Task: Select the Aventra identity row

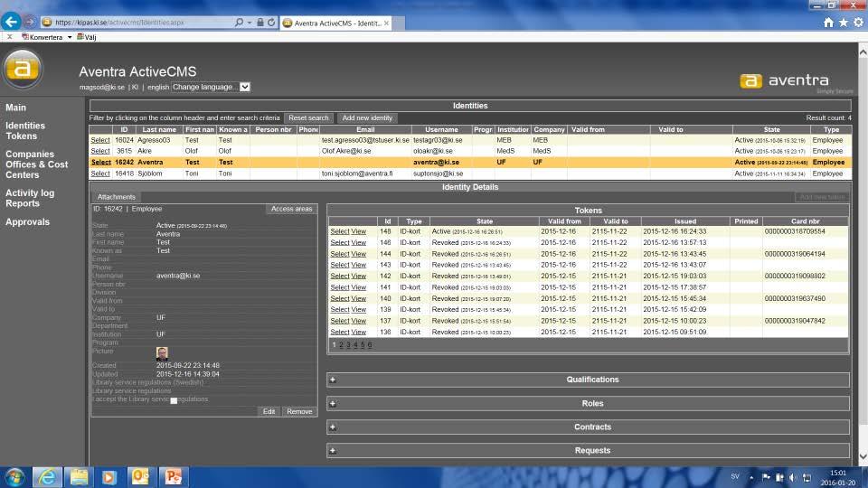Action: [100, 162]
